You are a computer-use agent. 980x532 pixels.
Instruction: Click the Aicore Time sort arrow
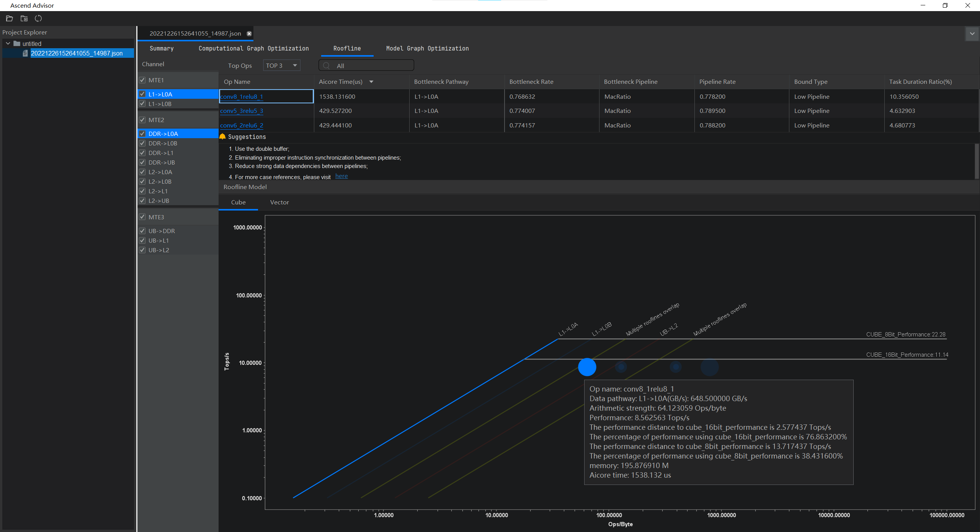pyautogui.click(x=371, y=82)
